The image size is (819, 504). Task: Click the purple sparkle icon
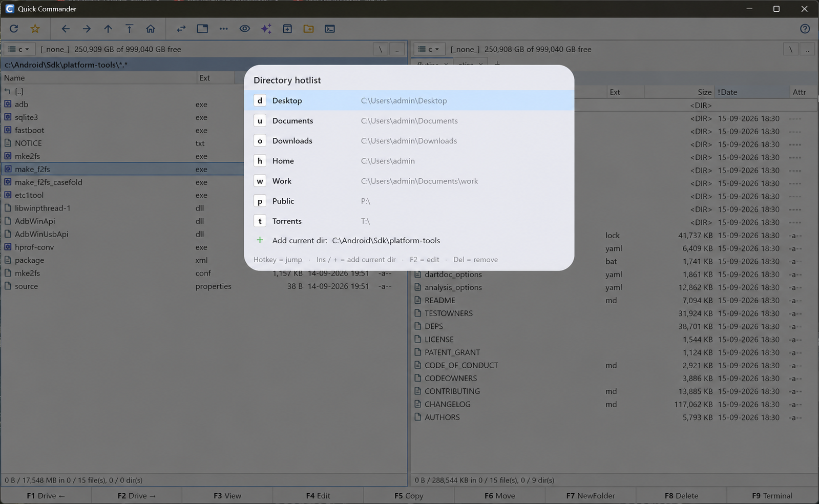click(266, 29)
